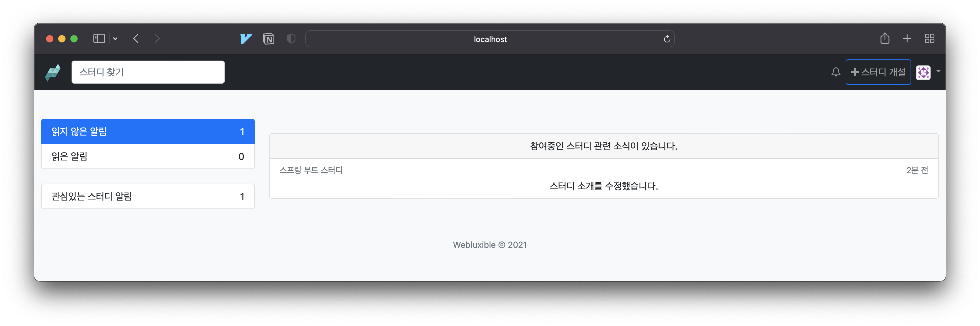Select the 읽지 않은 알림 tab
This screenshot has width=980, height=326.
tap(148, 131)
